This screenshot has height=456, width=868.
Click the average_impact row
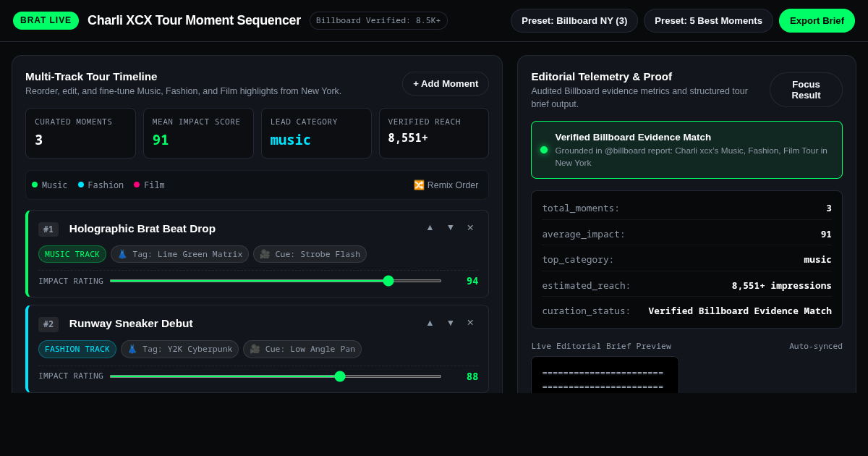[x=686, y=234]
